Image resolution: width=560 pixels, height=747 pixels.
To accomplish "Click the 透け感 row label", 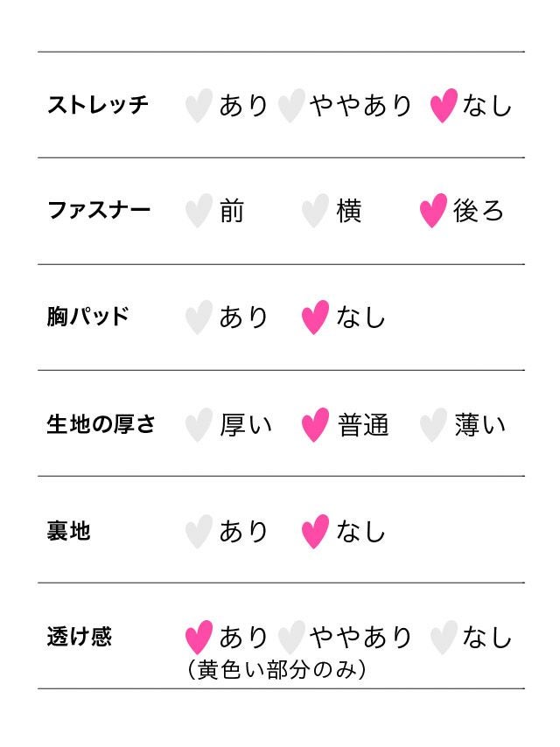I will tap(79, 637).
